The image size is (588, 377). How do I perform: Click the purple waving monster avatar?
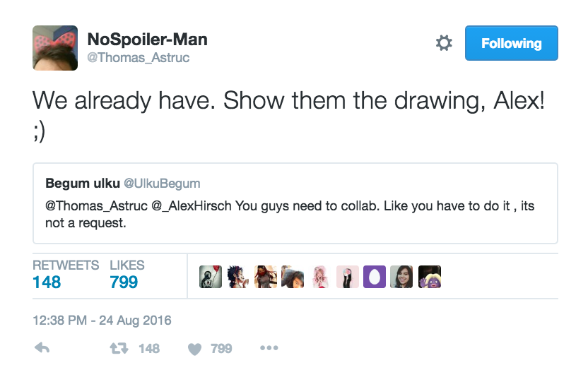pos(430,277)
